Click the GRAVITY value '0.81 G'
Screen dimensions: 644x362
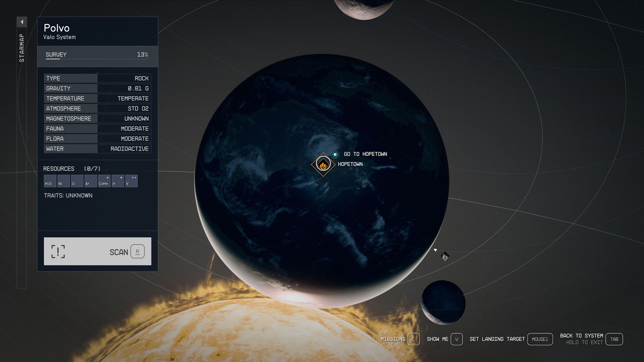click(138, 88)
